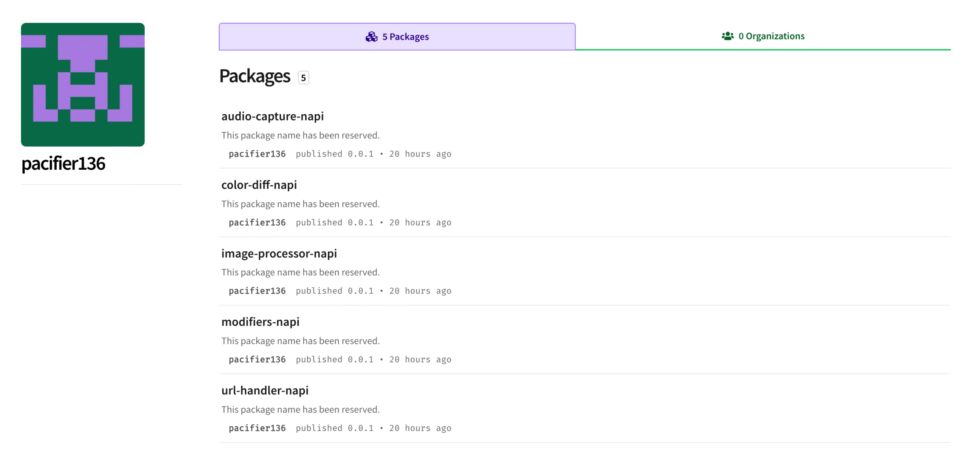Click reserved description under audio-capture-napi
Viewport: 980px width, 473px height.
[301, 135]
